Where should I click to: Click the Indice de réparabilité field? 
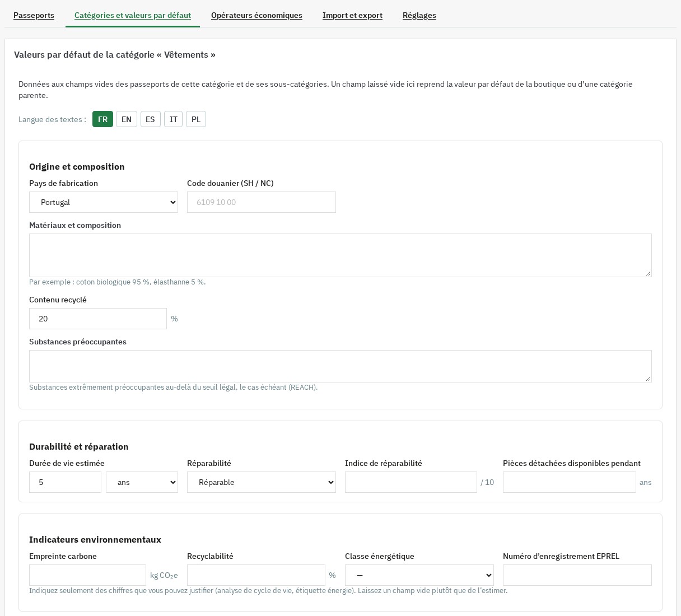(x=411, y=482)
